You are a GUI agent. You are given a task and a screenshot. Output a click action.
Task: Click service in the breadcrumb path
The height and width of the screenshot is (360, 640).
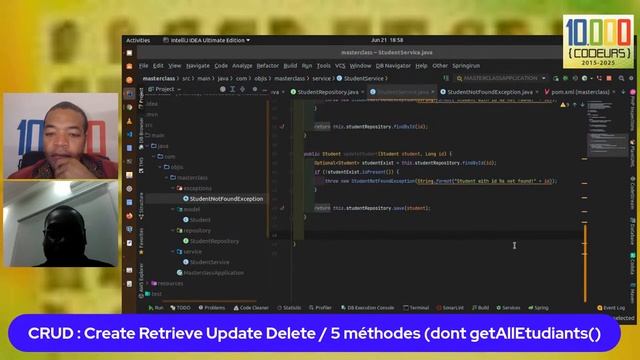(x=321, y=78)
